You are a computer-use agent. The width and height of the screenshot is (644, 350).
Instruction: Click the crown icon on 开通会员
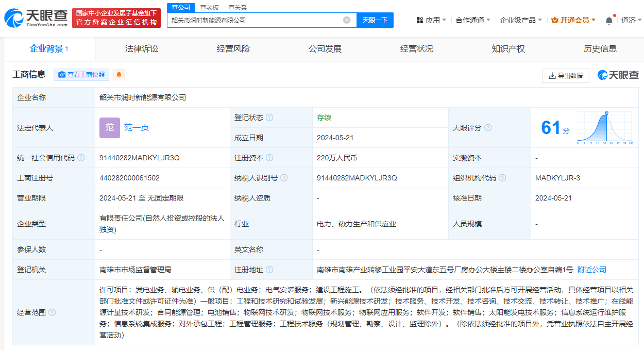tap(554, 19)
